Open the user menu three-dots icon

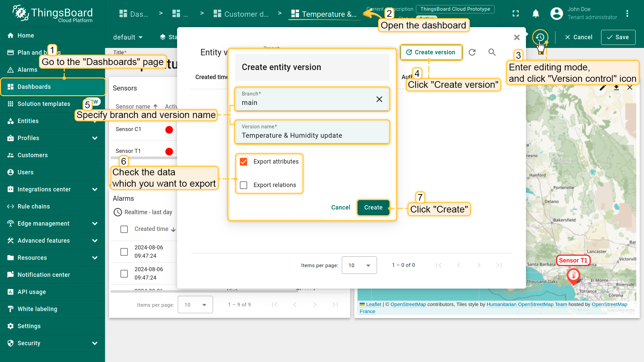(627, 13)
